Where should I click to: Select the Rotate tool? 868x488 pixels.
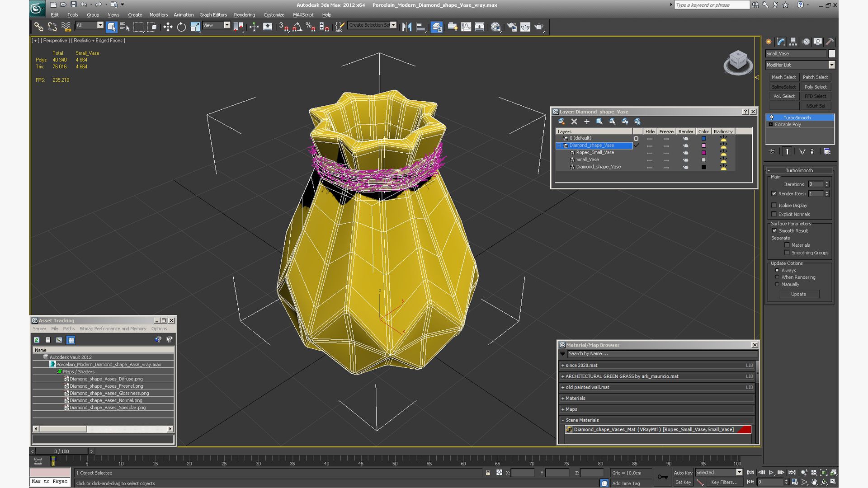[181, 27]
